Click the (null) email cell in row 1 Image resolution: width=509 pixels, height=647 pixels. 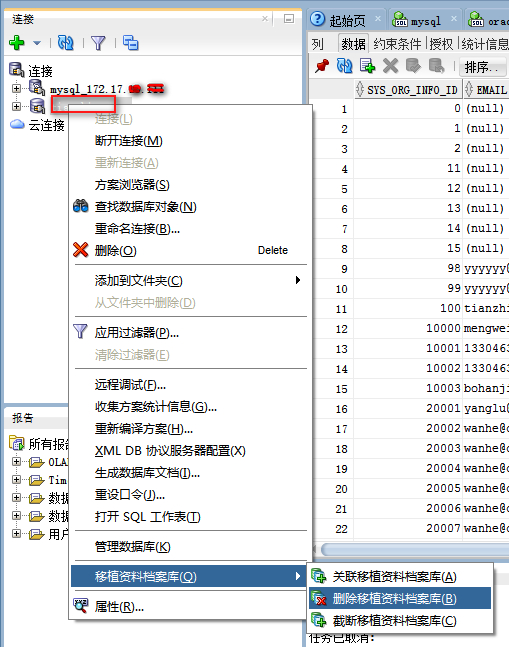(x=485, y=109)
